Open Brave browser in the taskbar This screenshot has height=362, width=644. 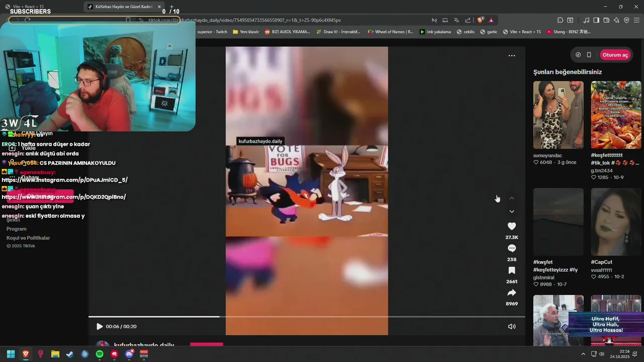[x=26, y=354]
